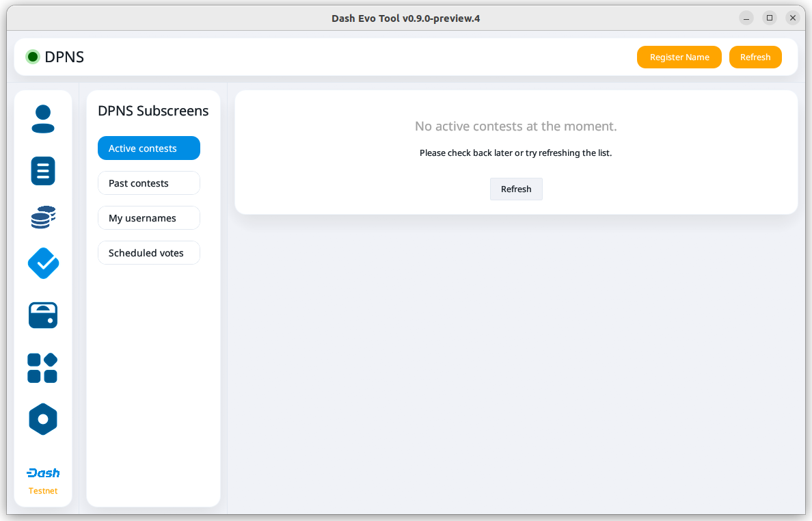Click the DPNS header title
812x521 pixels.
point(64,57)
